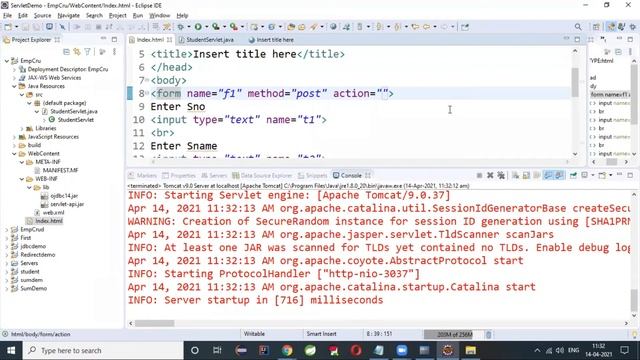Open Task View on the taskbar
The width and height of the screenshot is (640, 360).
click(x=217, y=351)
